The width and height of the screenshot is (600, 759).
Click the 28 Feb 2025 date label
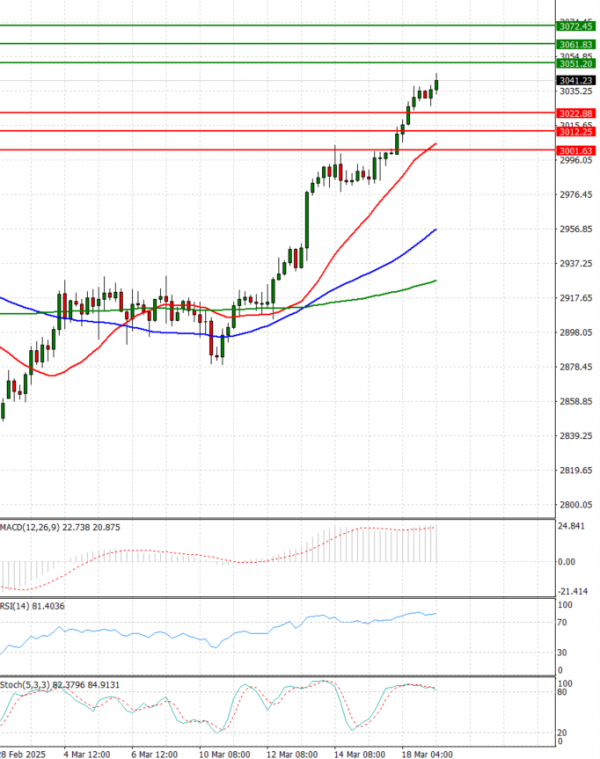point(22,752)
